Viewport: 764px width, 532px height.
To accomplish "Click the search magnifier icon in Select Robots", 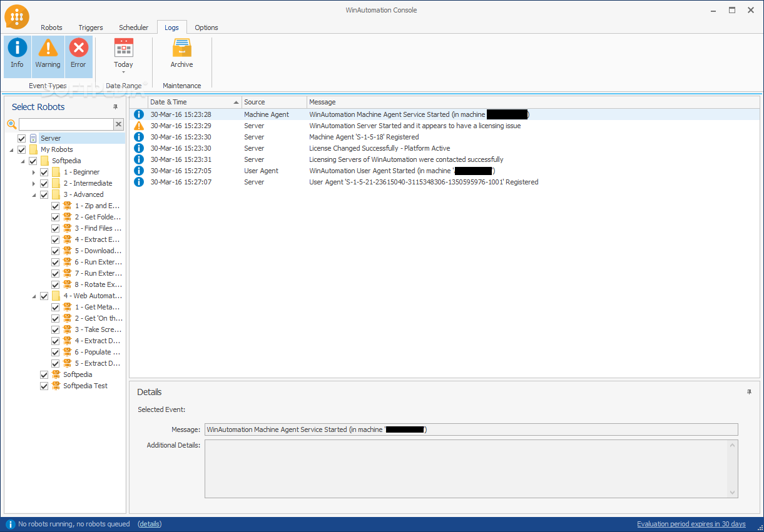I will click(11, 124).
